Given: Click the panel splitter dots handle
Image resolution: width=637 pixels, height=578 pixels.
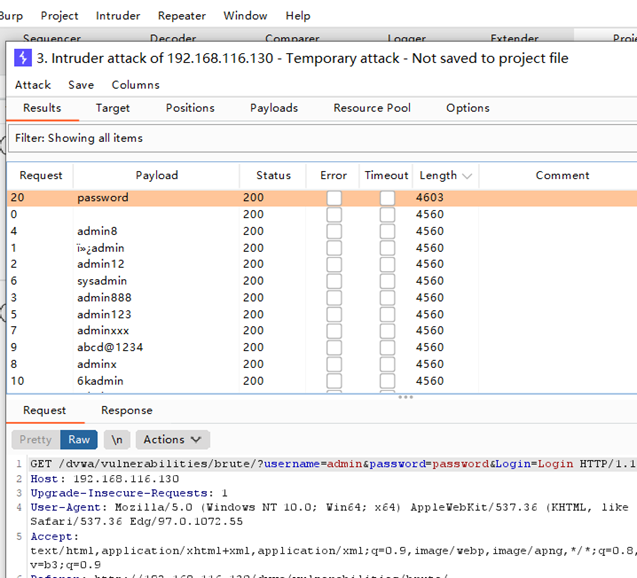Looking at the screenshot, I should point(405,397).
